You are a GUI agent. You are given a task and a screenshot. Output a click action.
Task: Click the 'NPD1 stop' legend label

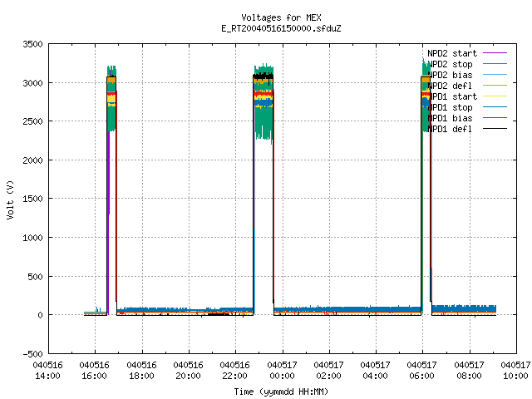[x=450, y=107]
